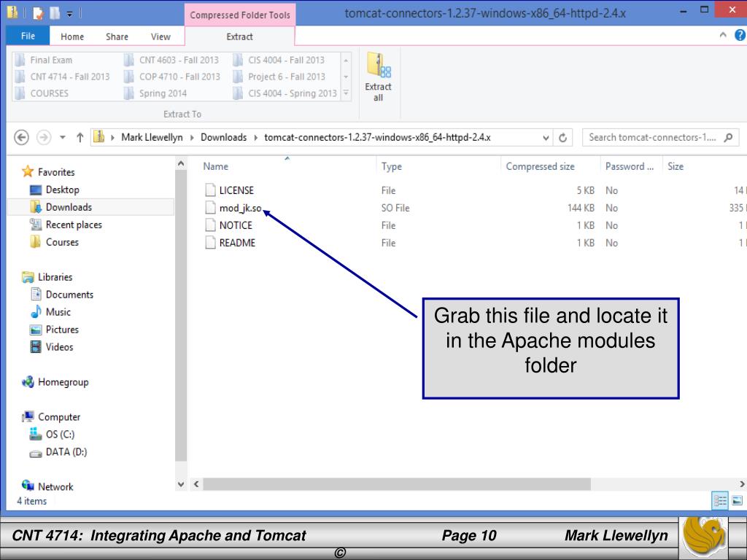Click the Recent places icon
The height and width of the screenshot is (560, 747).
tap(36, 225)
